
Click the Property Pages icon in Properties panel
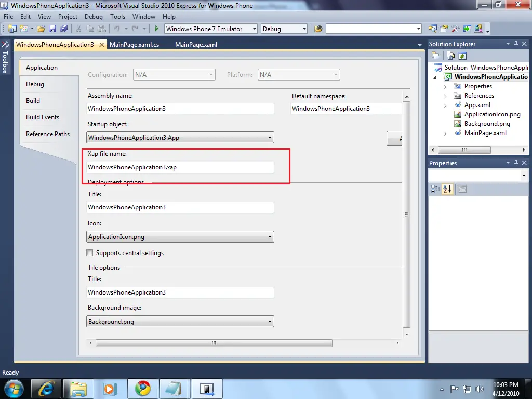pyautogui.click(x=462, y=189)
